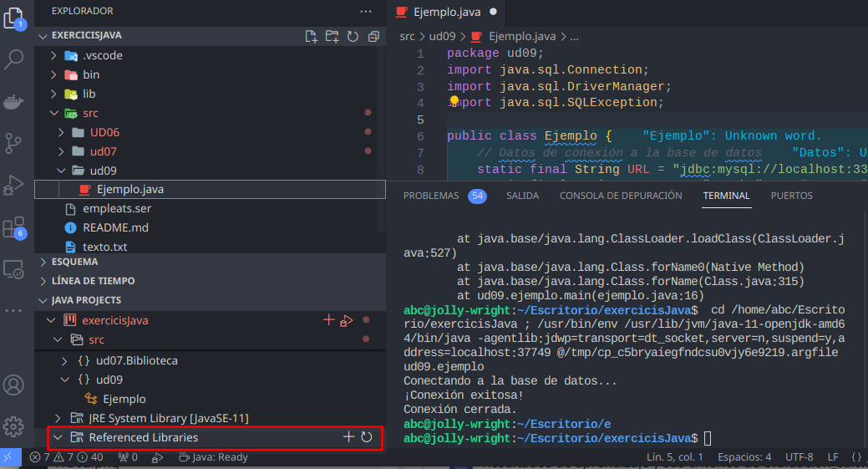Expand the ESQUEMA section
The image size is (868, 469).
[x=74, y=262]
